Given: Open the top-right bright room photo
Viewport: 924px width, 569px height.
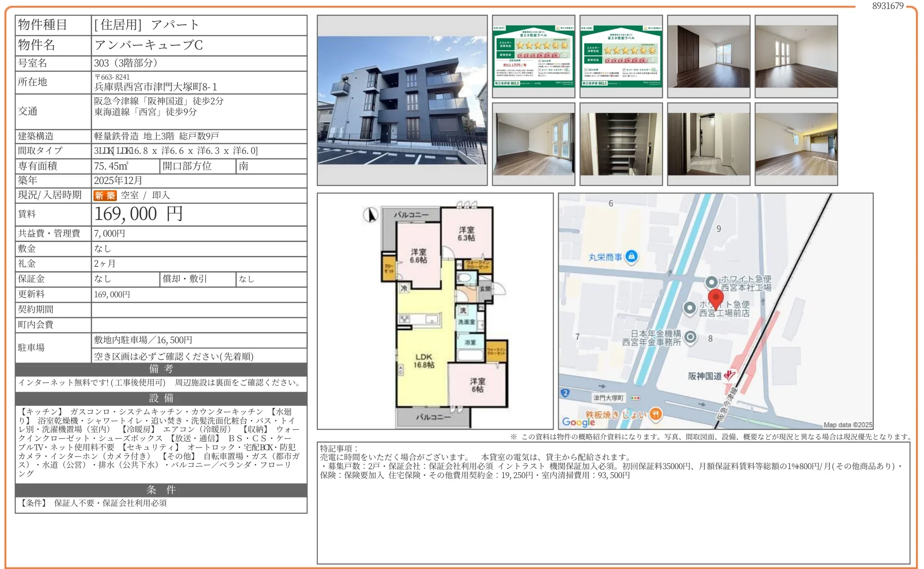Looking at the screenshot, I should (796, 56).
